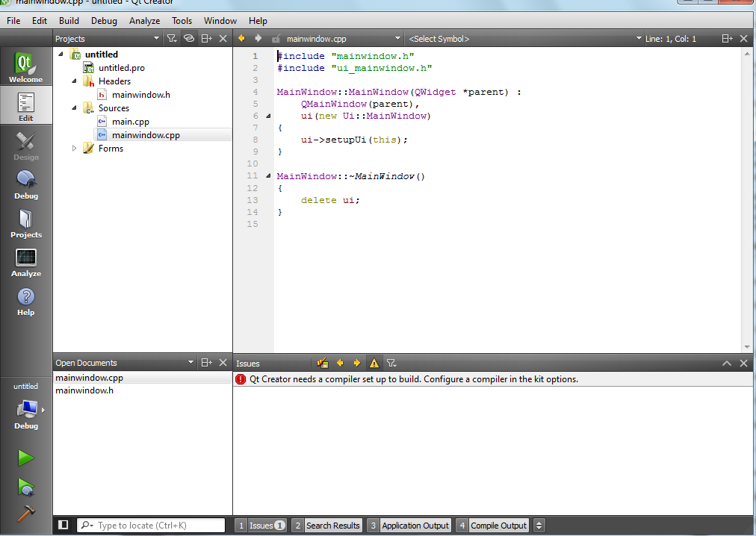Expand the Forms folder
Screen dimensions: 756x536
click(x=74, y=149)
